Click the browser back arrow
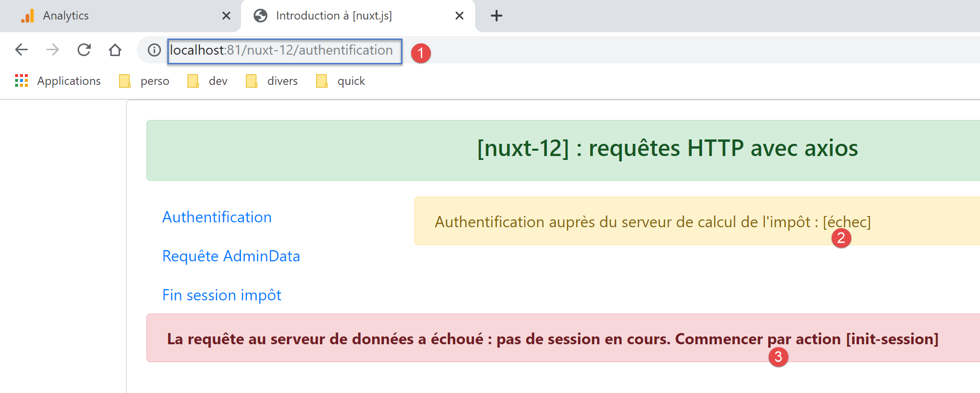 click(21, 50)
